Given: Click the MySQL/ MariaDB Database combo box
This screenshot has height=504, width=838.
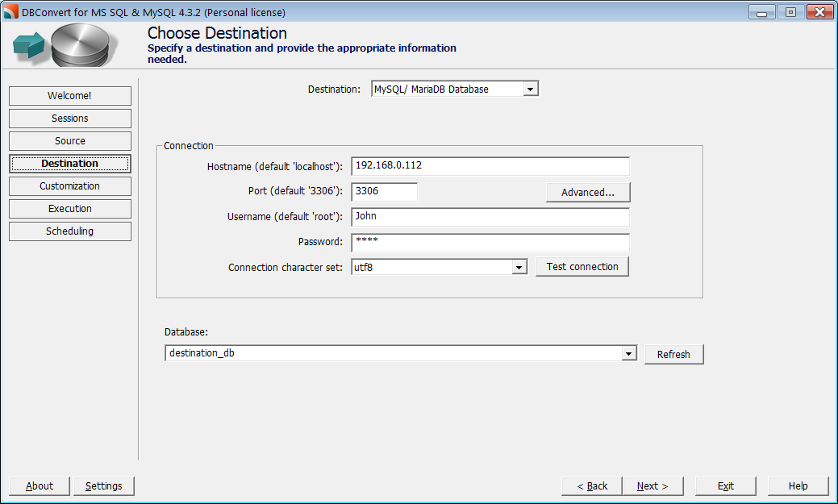Looking at the screenshot, I should [455, 90].
